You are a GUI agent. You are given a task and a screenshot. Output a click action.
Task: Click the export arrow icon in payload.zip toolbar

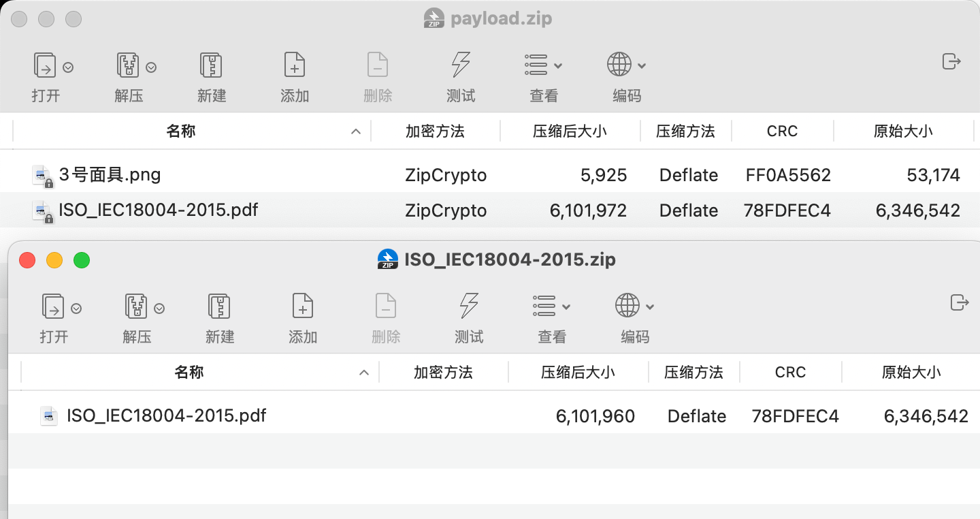951,61
